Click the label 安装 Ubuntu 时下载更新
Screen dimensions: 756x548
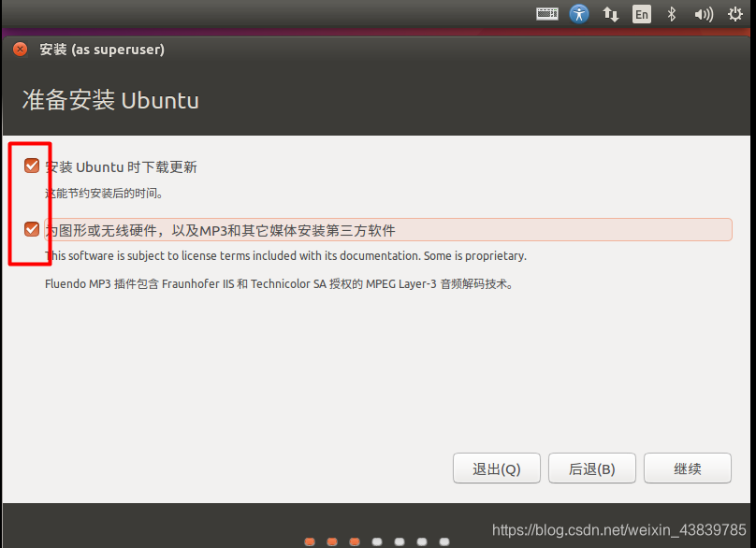(121, 167)
